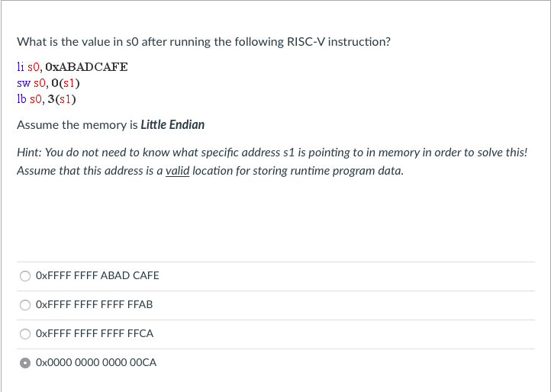551x392 pixels.
Task: Click red s0 register in the li line
Action: click(34, 67)
